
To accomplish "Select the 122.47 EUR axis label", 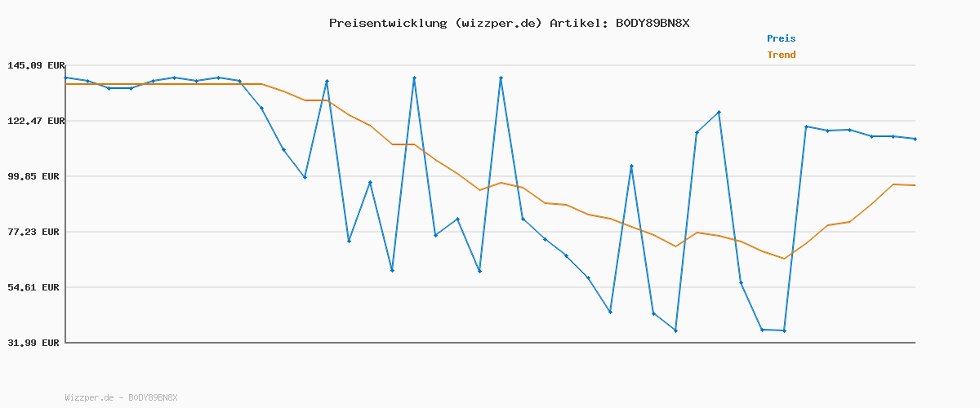I will point(36,121).
